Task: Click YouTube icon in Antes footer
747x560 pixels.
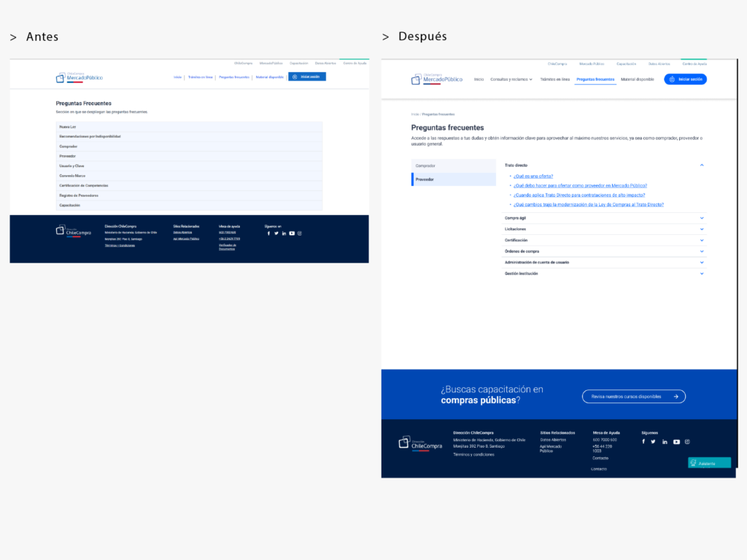Action: tap(292, 233)
